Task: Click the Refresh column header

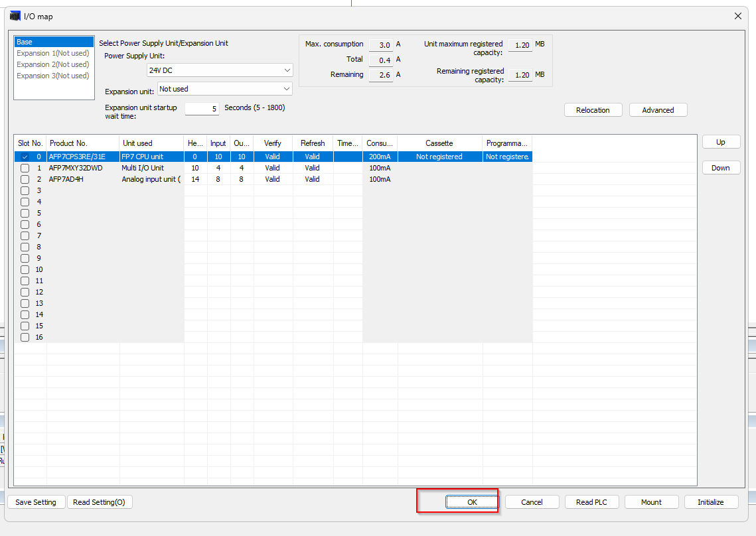Action: (313, 143)
